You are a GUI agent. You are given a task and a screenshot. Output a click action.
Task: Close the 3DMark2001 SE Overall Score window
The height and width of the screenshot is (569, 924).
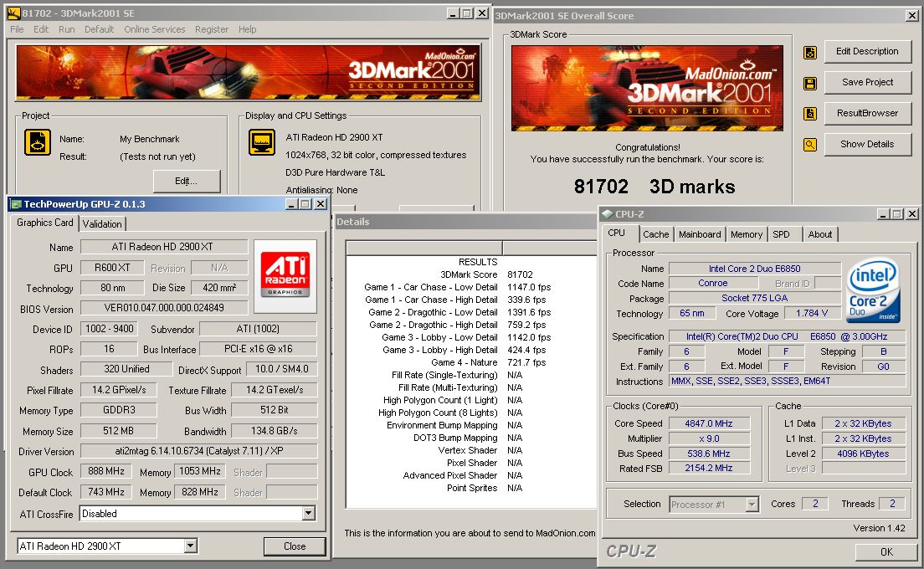coord(911,15)
